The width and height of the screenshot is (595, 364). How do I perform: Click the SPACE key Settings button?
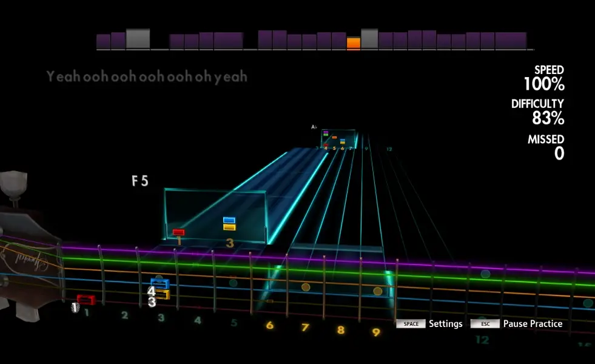(x=429, y=324)
